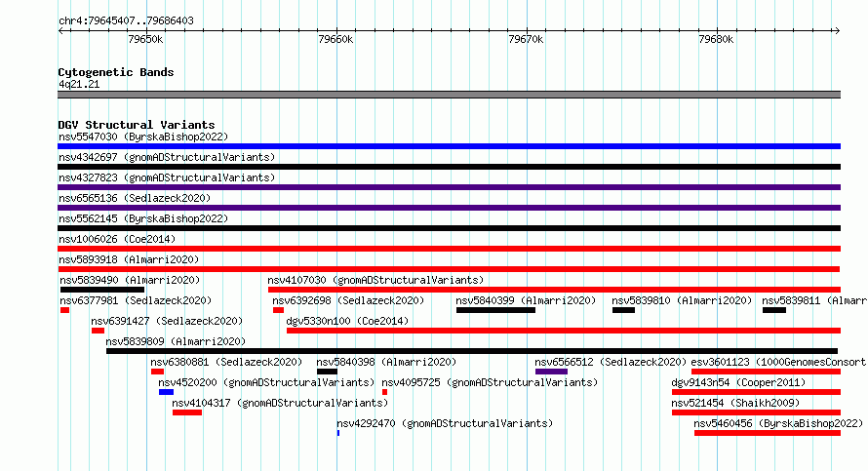The width and height of the screenshot is (868, 471).
Task: Select the red nsv4104317 variant bar
Action: pyautogui.click(x=187, y=412)
